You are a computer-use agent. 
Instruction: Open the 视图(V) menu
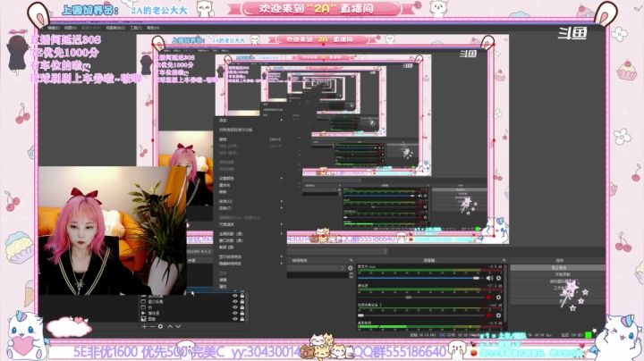coord(71,28)
